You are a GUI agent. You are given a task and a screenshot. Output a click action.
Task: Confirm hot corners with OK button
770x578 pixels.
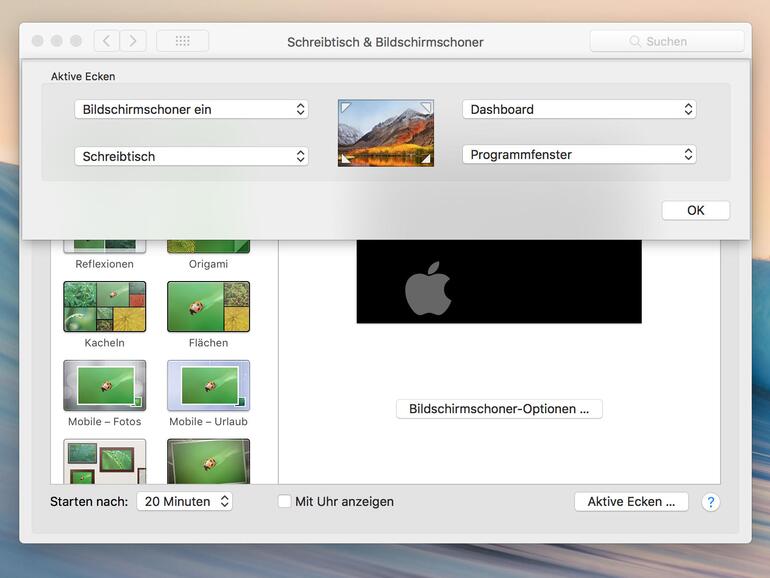pyautogui.click(x=695, y=210)
